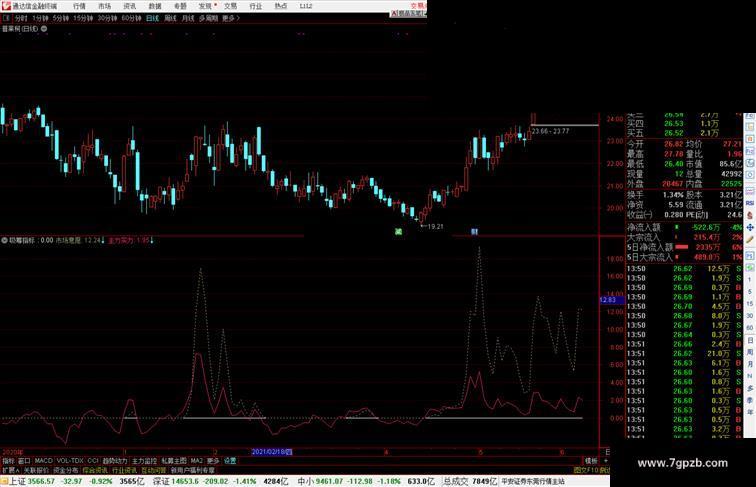Viewport: 756px width, 487px height.
Task: Select the CCI indicator tab
Action: pos(93,461)
